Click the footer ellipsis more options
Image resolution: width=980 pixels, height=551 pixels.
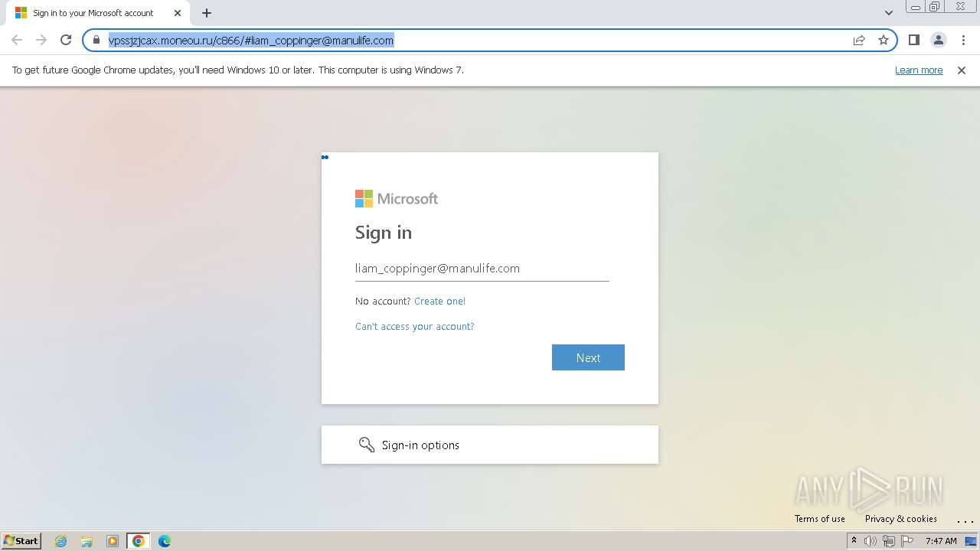click(965, 520)
